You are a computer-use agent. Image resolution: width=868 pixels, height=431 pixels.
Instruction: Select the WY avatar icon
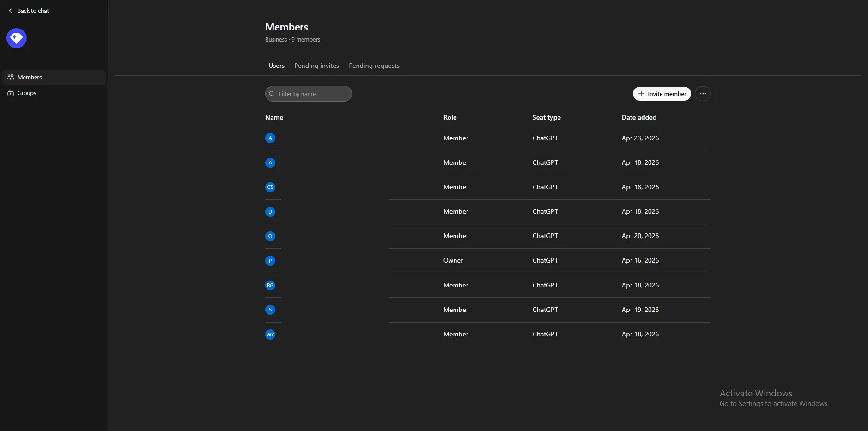(270, 334)
